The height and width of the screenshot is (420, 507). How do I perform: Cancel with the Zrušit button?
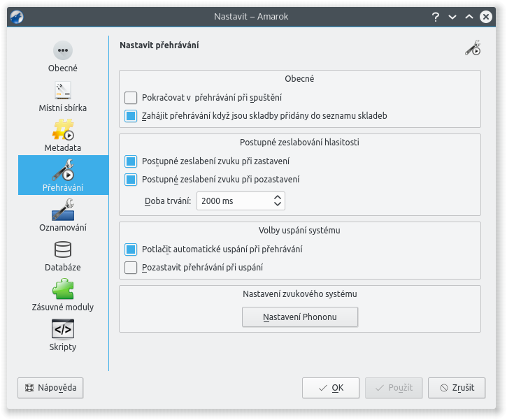click(x=457, y=388)
